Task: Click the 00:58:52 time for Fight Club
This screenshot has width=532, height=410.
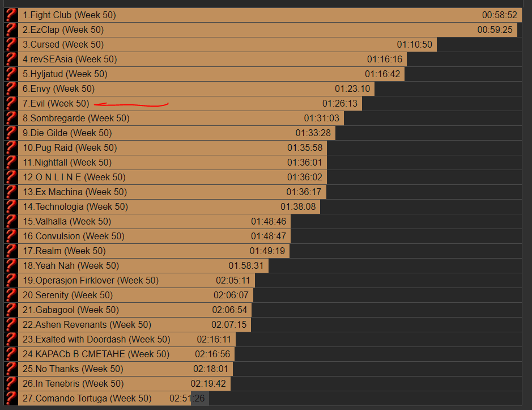Action: (500, 15)
